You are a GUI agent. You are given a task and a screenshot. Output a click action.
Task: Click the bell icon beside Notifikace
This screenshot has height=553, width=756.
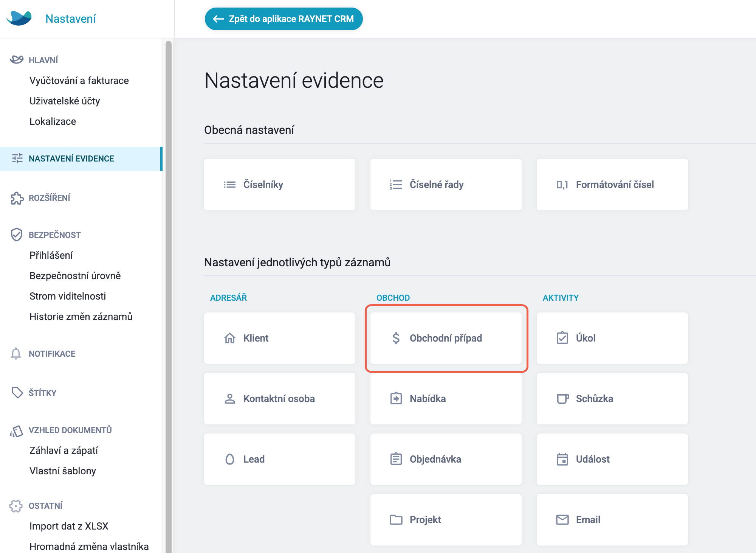tap(16, 353)
